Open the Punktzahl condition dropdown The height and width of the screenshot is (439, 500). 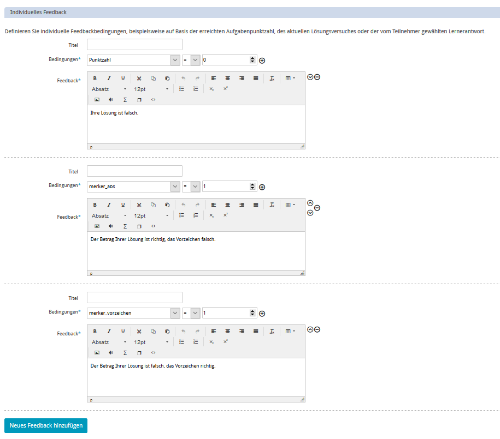pos(134,60)
